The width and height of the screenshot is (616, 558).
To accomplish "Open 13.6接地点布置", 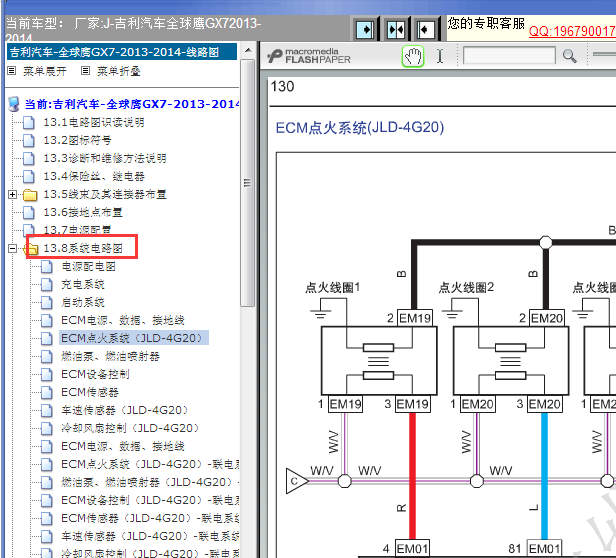I will (83, 213).
